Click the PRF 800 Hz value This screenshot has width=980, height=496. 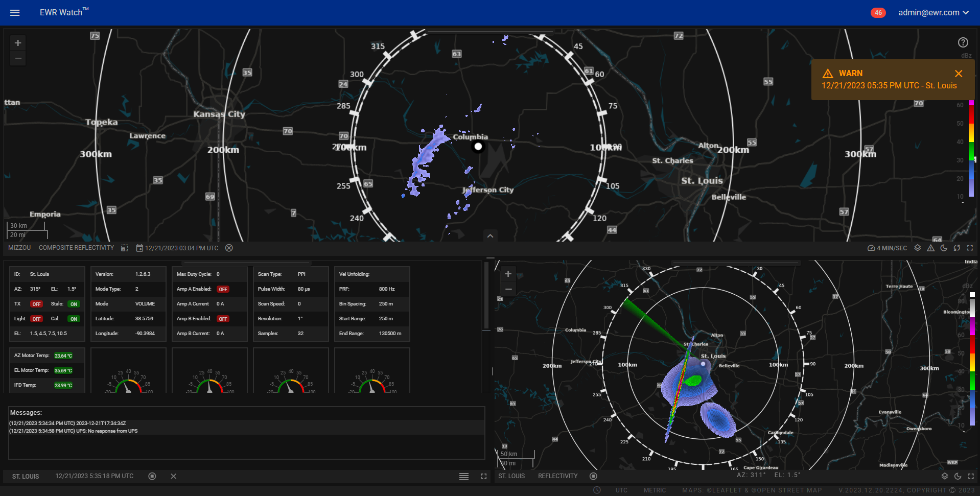387,289
